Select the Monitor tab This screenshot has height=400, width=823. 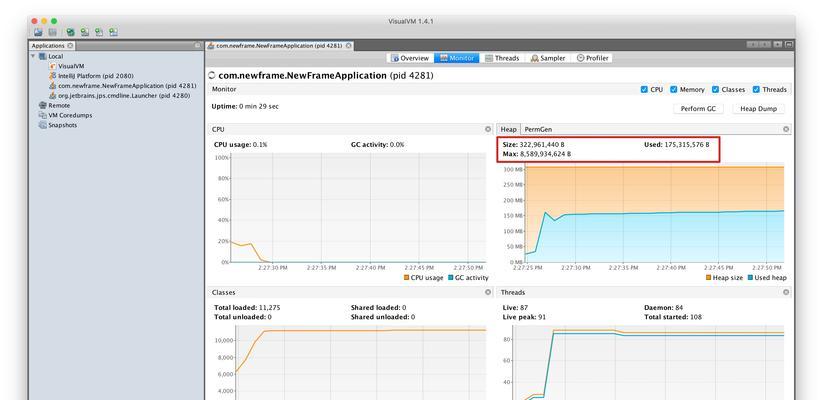tap(457, 58)
